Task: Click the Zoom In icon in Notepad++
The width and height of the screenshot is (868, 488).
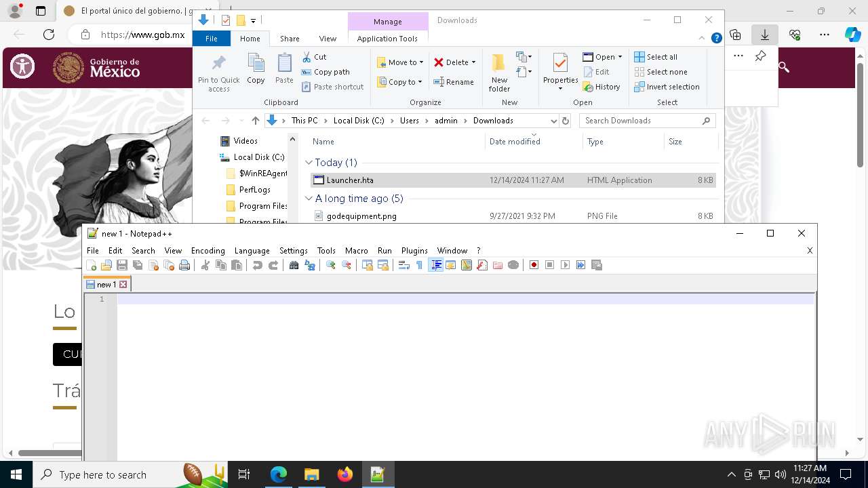Action: [331, 265]
